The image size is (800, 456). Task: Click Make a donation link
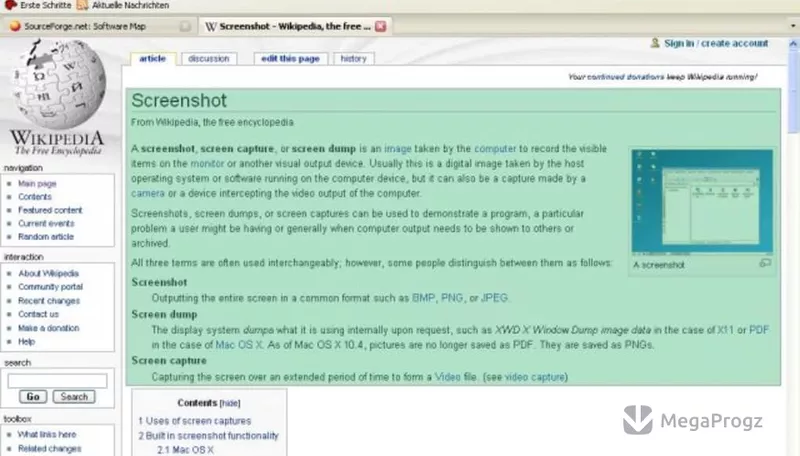tap(48, 328)
